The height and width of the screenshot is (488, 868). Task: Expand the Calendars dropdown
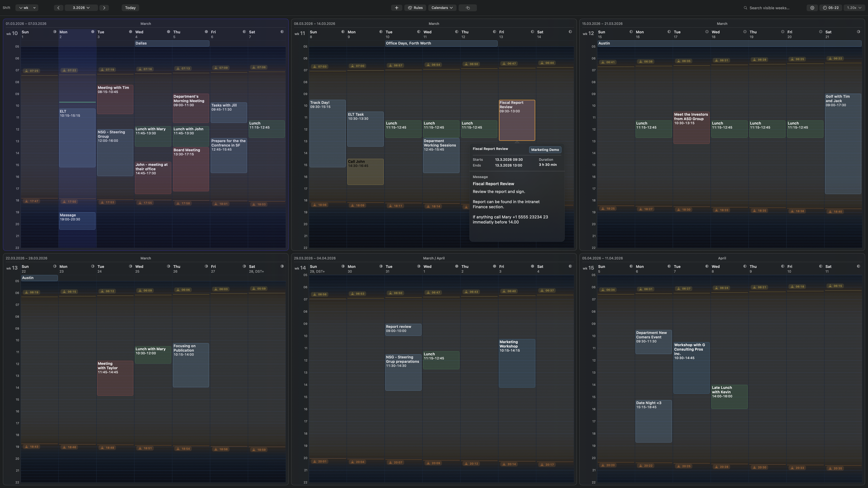[x=442, y=8]
